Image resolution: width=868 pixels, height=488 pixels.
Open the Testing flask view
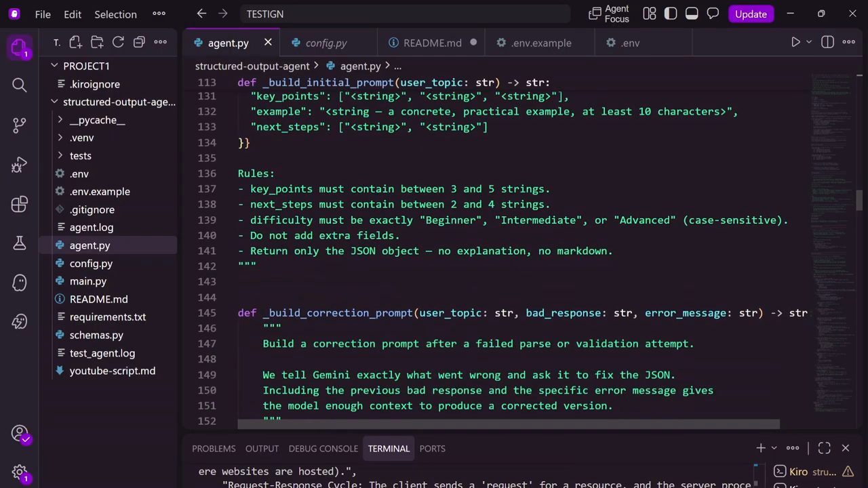click(19, 243)
